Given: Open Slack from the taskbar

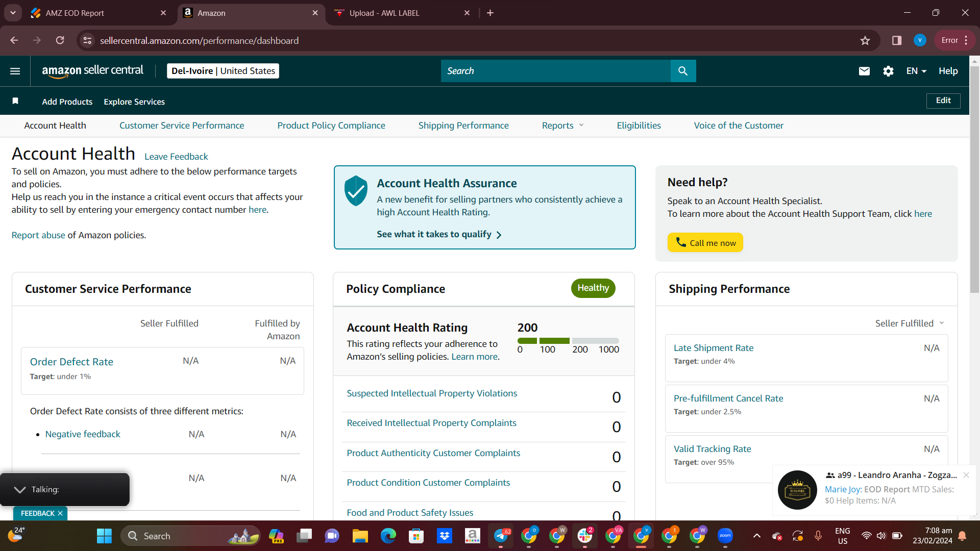Looking at the screenshot, I should pyautogui.click(x=585, y=536).
